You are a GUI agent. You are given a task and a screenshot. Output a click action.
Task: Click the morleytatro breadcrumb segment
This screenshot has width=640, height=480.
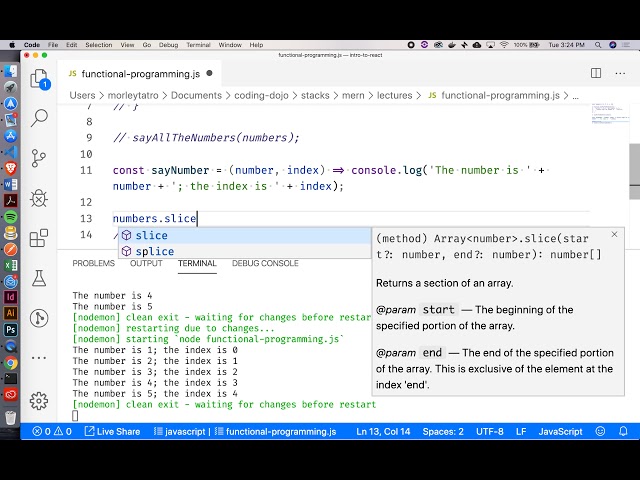(133, 96)
